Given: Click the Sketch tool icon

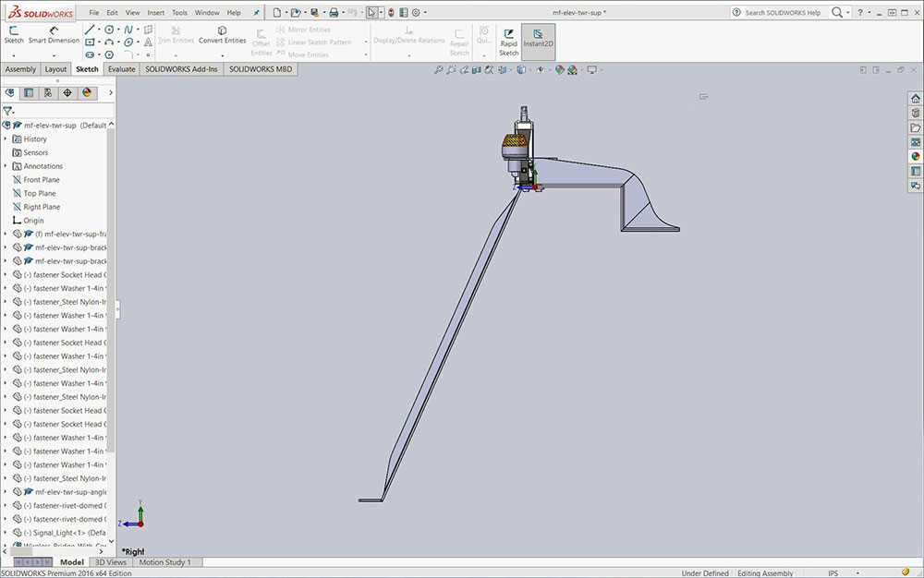Looking at the screenshot, I should click(x=14, y=35).
